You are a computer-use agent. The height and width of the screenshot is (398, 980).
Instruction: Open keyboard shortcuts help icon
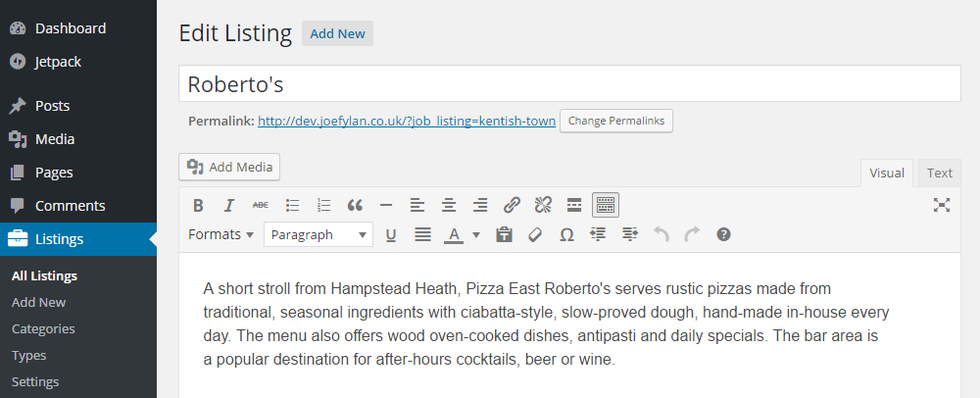[724, 235]
